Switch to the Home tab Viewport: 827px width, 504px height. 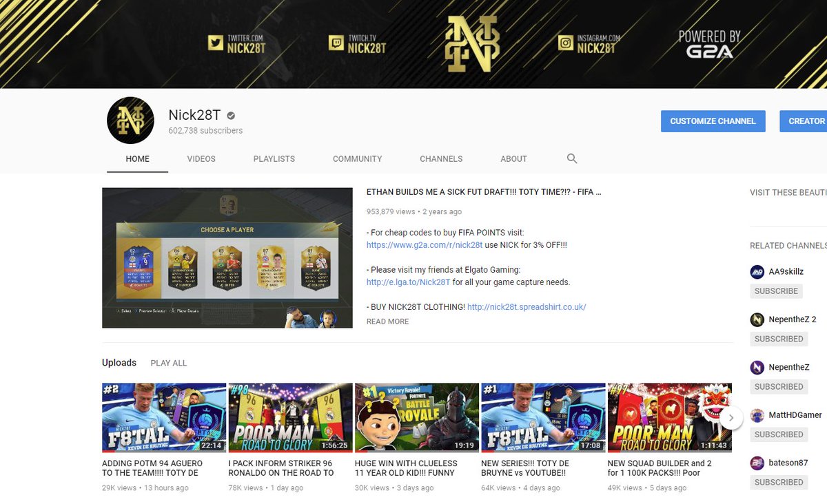(x=137, y=158)
